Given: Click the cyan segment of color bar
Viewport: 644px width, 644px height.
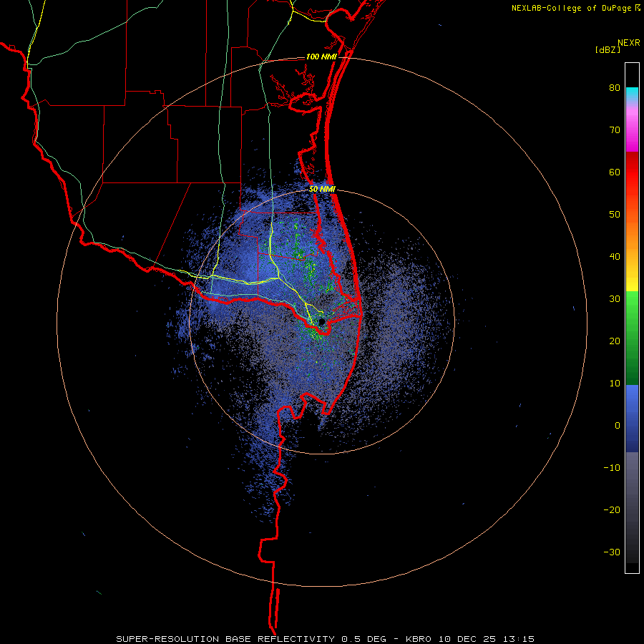Looking at the screenshot, I should 632,94.
